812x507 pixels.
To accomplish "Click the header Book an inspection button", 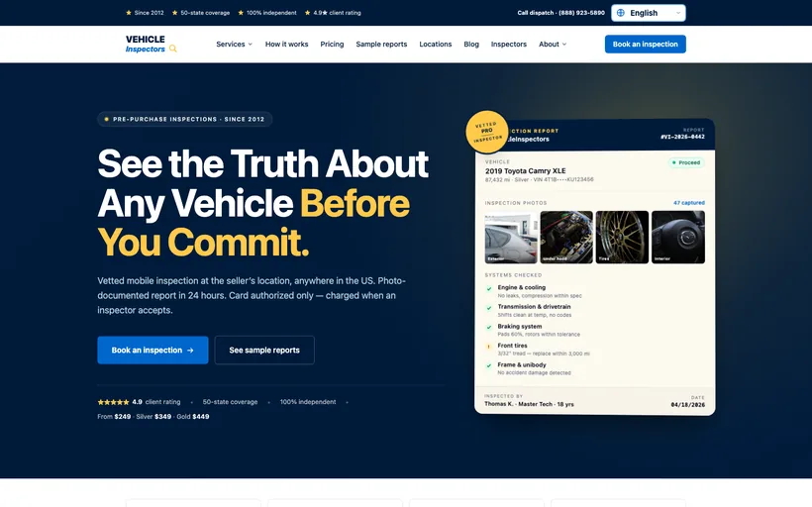I will coord(646,44).
